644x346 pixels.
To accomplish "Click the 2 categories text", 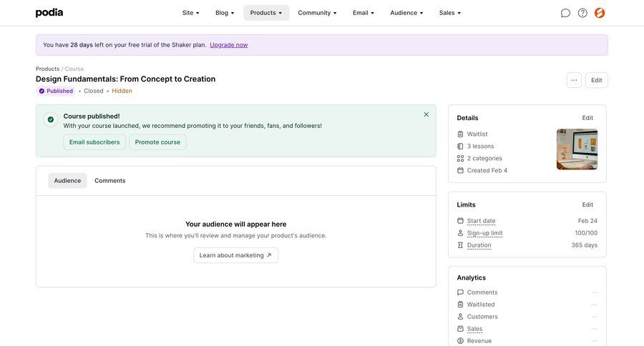I will (x=484, y=159).
